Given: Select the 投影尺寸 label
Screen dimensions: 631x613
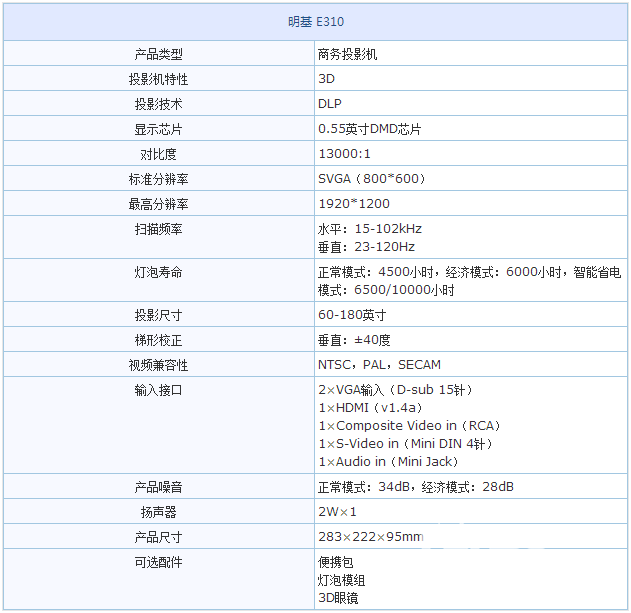Looking at the screenshot, I should pos(159,315).
